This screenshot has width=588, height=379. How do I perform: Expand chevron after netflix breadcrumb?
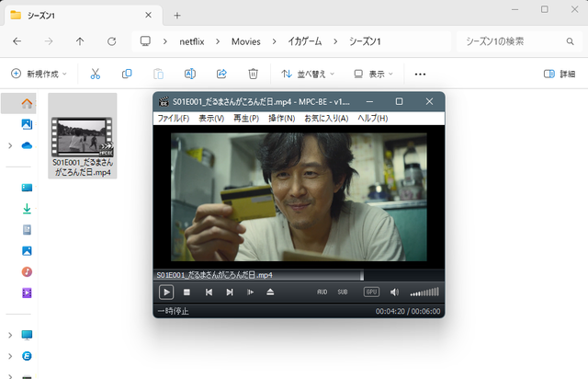click(x=218, y=41)
